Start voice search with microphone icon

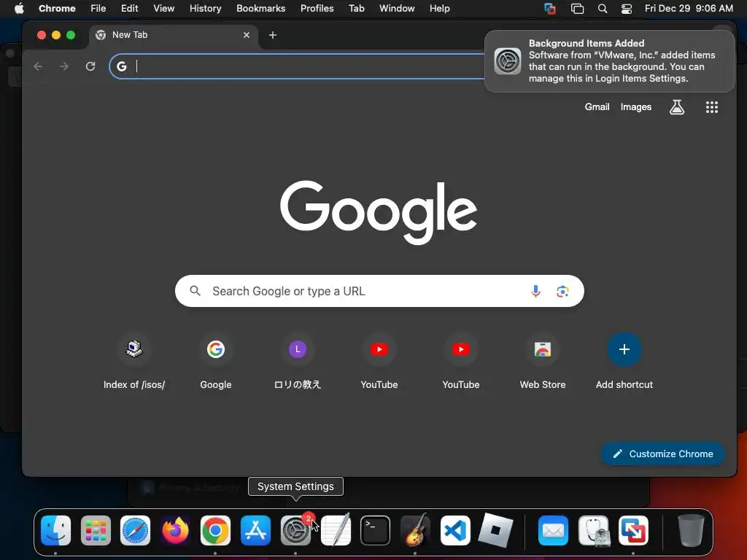coord(535,291)
